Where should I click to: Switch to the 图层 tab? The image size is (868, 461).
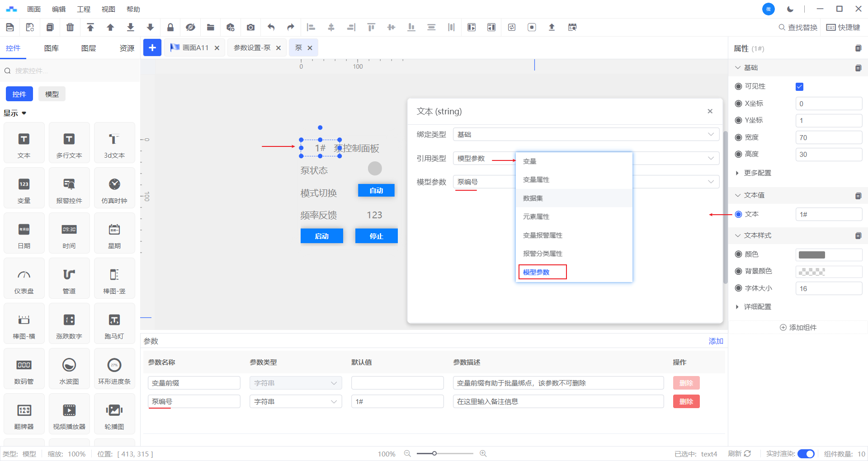(x=89, y=48)
